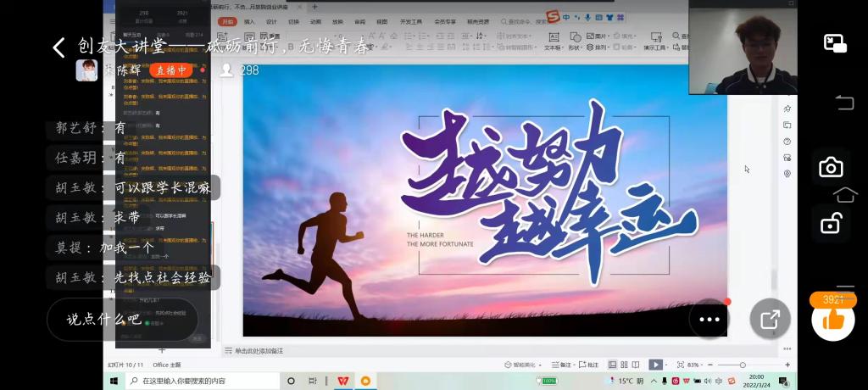Select the 开始 ribbon tab
This screenshot has height=390, width=868.
[226, 21]
